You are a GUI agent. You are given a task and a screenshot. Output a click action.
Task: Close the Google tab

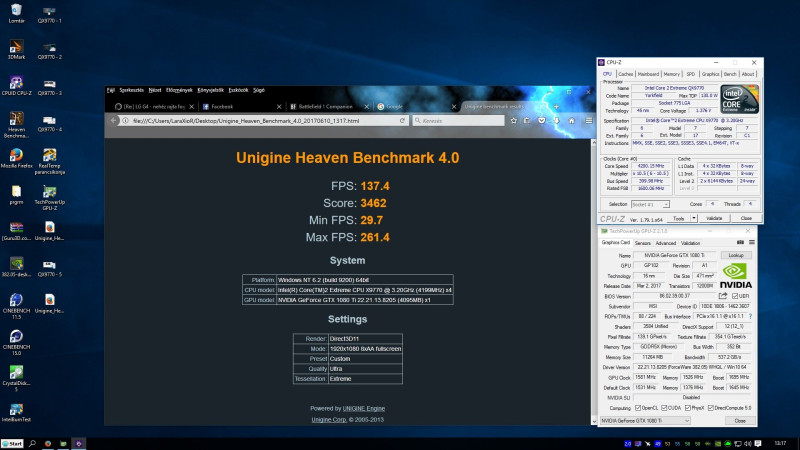click(454, 107)
